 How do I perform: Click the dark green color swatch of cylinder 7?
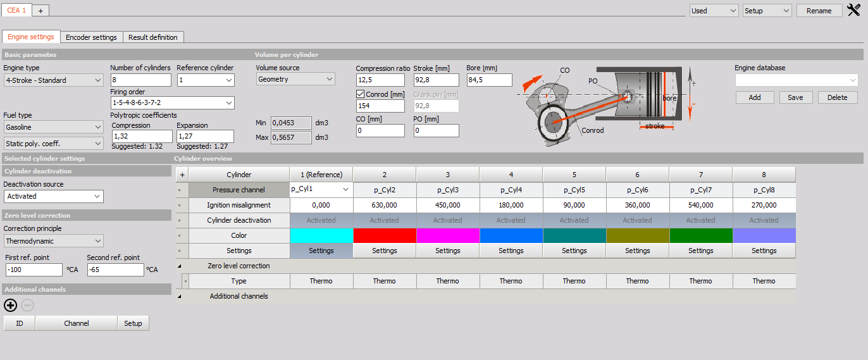click(x=701, y=235)
